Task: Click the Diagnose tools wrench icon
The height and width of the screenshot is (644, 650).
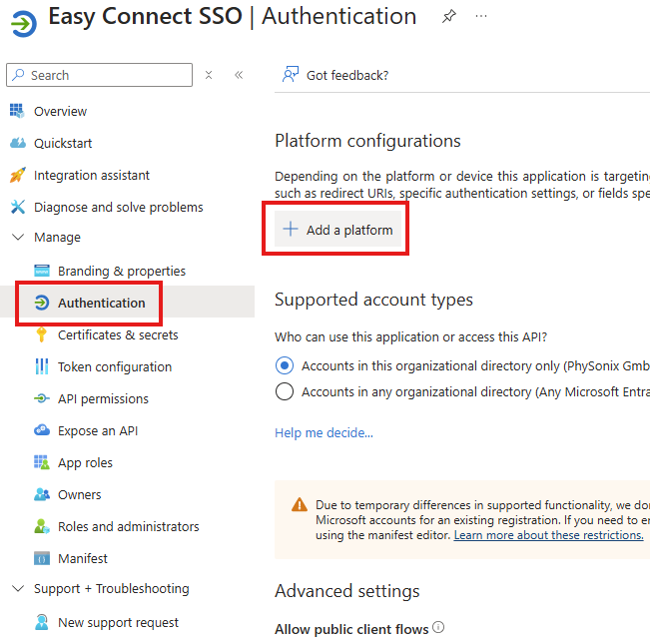Action: (x=17, y=207)
